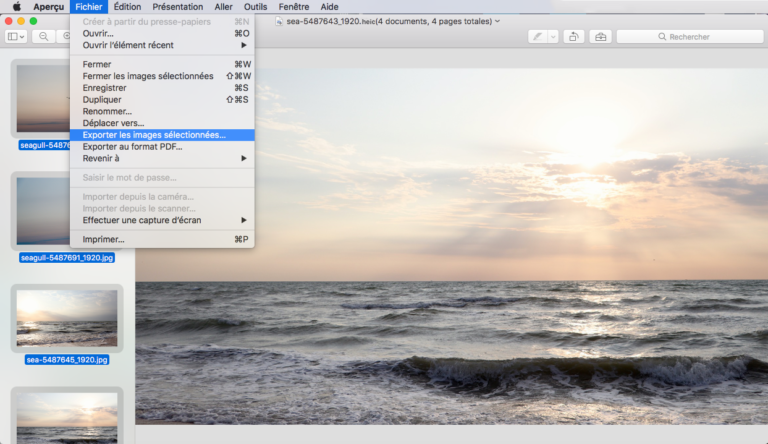Viewport: 768px width, 444px height.
Task: Click the zoom out magnifier icon
Action: point(44,36)
